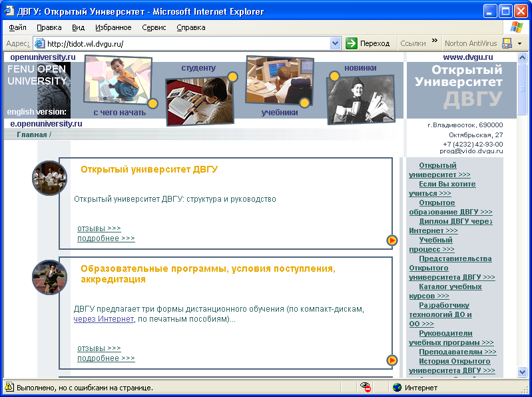The height and width of the screenshot is (397, 532).
Task: Click heading Открытый университет ДВГУ in orange
Action: (149, 169)
